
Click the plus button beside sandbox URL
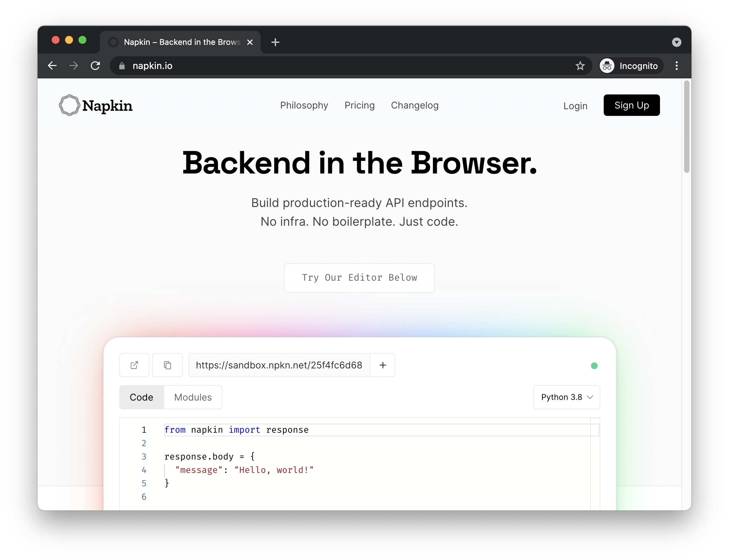point(383,365)
